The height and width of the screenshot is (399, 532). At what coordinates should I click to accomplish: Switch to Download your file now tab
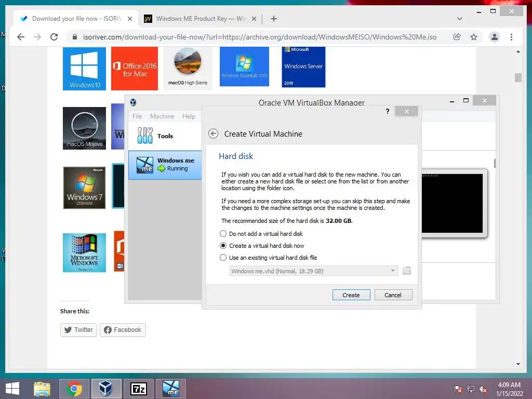(x=76, y=19)
